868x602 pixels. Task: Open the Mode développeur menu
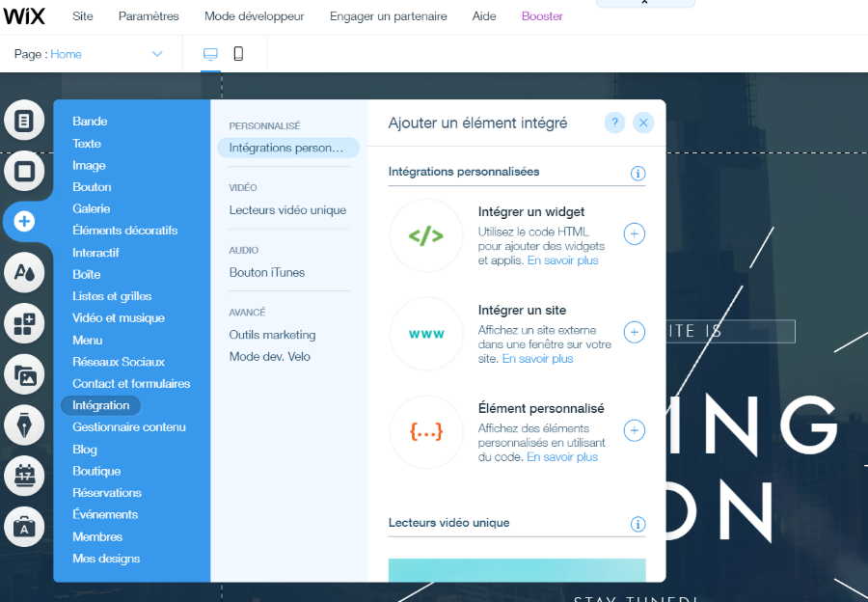254,16
